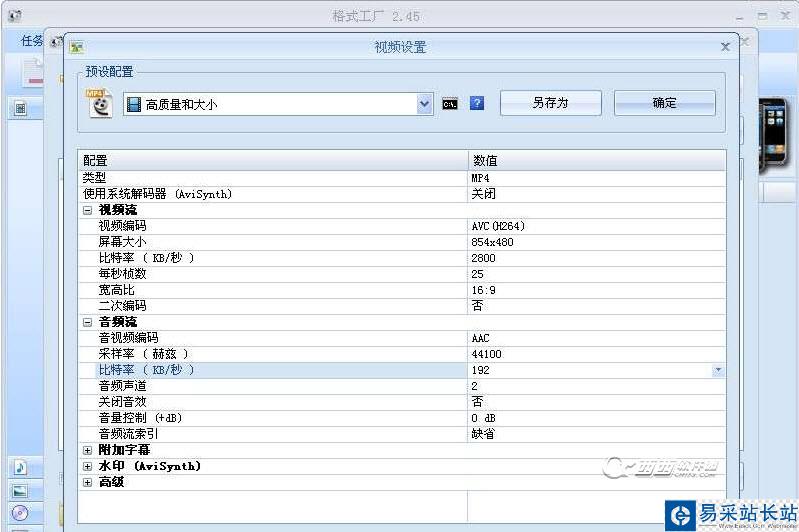This screenshot has height=532, width=799.
Task: Click the MP4 preset format icon
Action: pyautogui.click(x=100, y=103)
